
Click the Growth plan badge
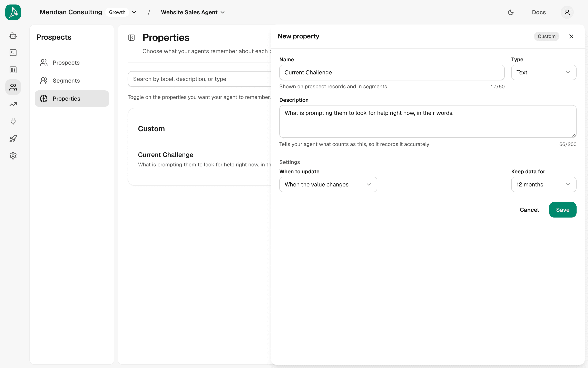tap(117, 12)
